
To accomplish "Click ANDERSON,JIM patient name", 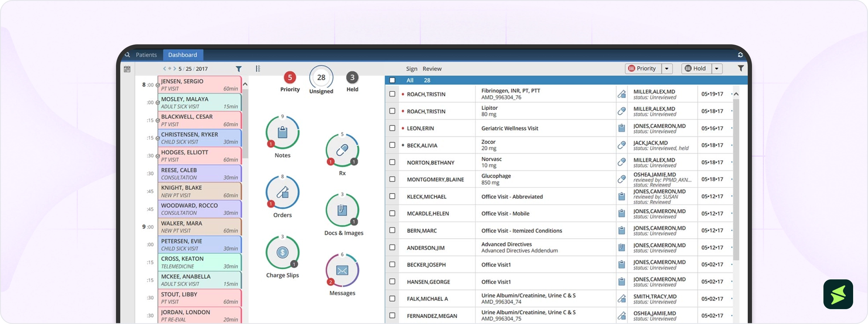I will (x=426, y=248).
